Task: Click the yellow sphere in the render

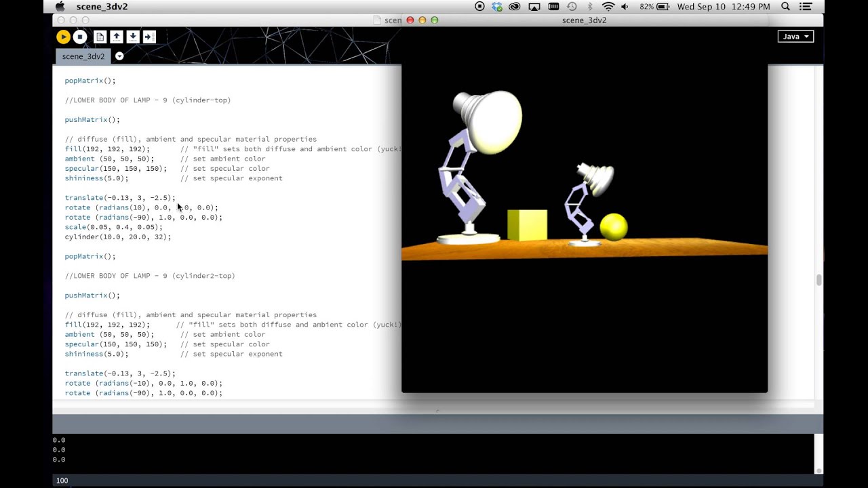Action: point(614,227)
